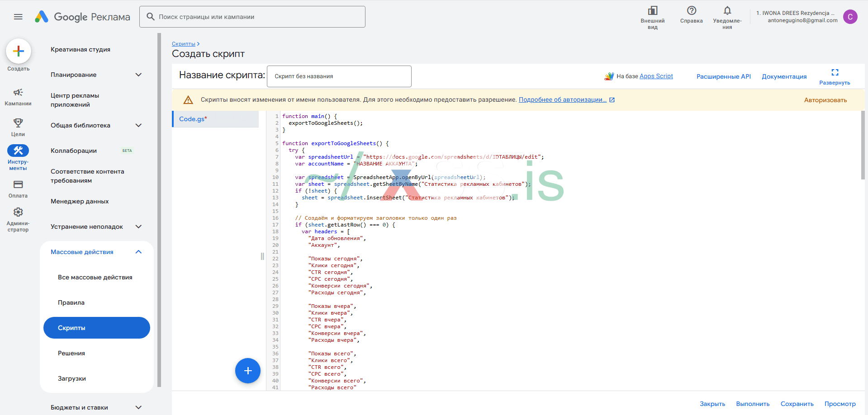Click the Appearance icon in the header

coord(652,11)
